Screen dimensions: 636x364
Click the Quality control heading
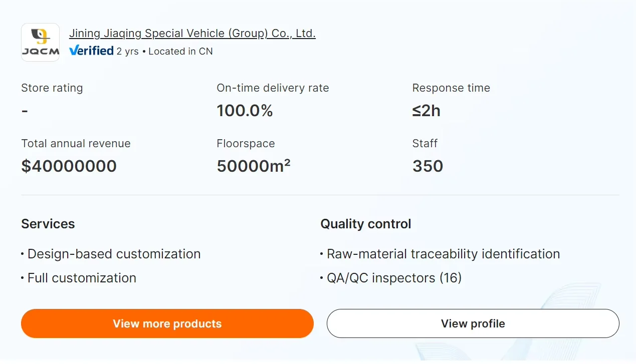pos(366,224)
